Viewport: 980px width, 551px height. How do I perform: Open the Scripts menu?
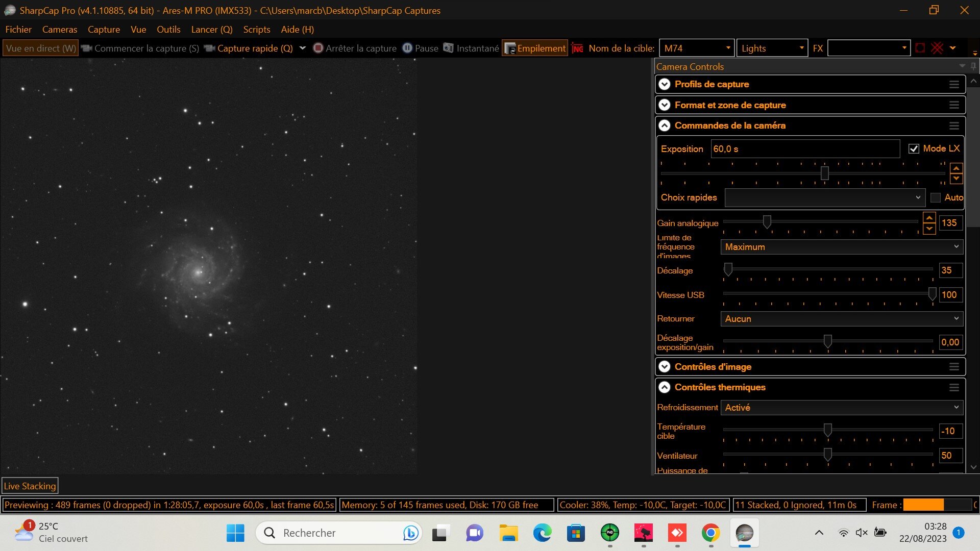click(x=256, y=30)
